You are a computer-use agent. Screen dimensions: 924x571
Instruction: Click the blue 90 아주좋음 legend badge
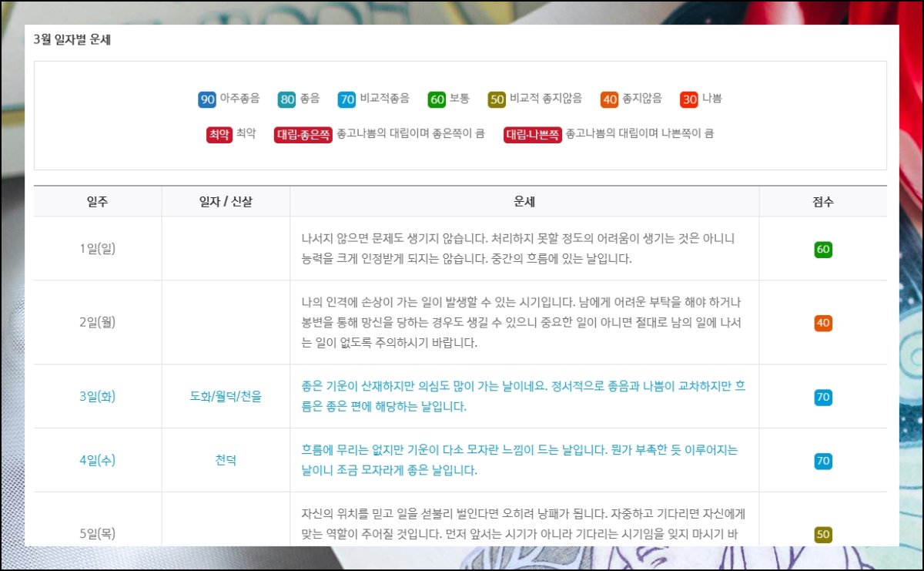click(x=207, y=99)
